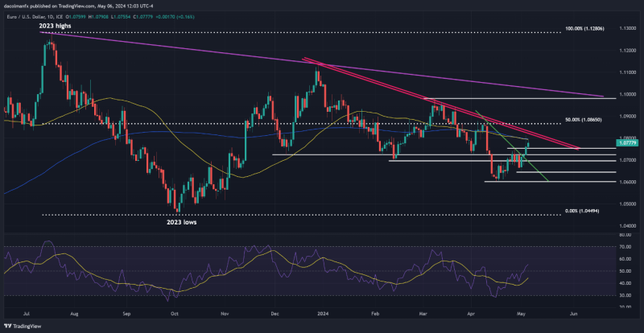
Task: Click the Apr label on time axis
Action: (470, 313)
